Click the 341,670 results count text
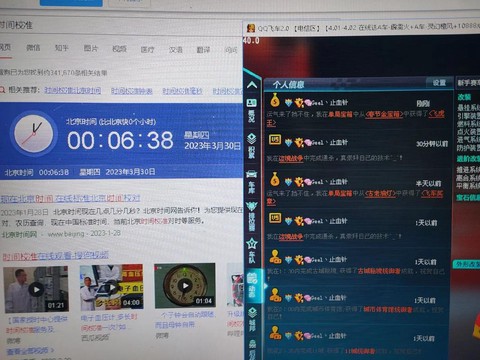 pyautogui.click(x=54, y=72)
